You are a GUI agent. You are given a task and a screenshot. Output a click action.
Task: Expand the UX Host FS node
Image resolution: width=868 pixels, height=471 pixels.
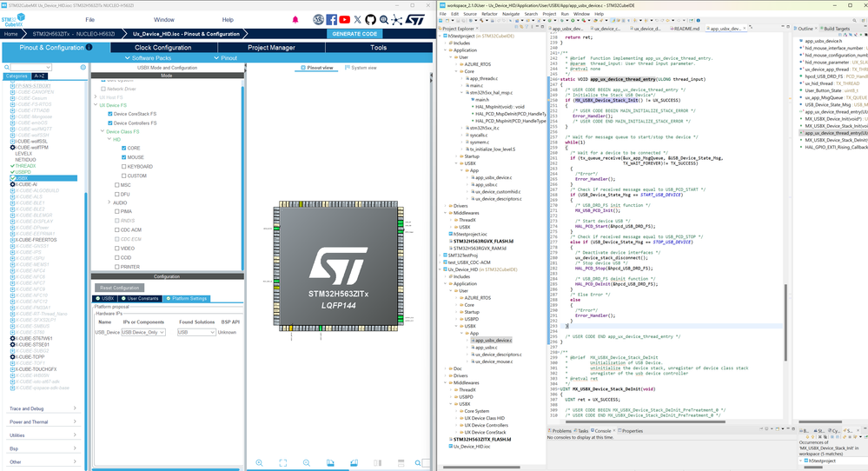[96, 96]
